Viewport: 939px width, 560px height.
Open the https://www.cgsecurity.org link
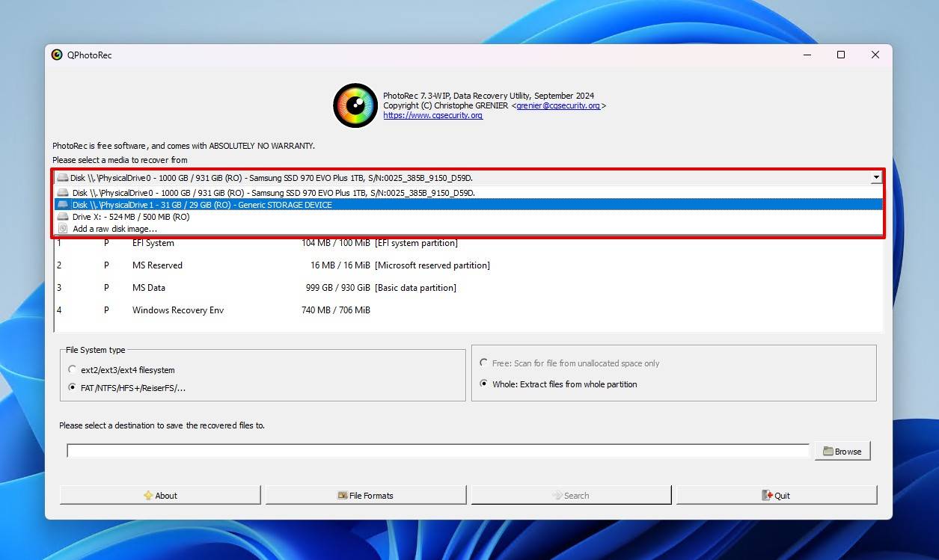[433, 116]
